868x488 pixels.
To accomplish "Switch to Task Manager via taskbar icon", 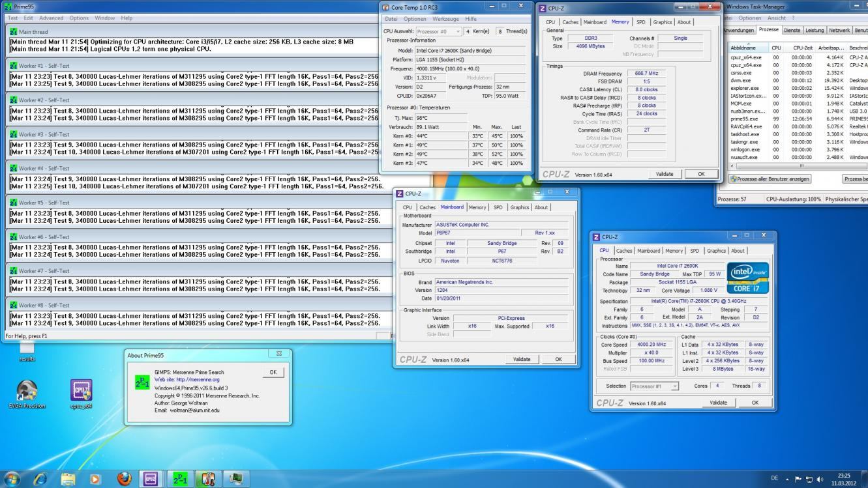I will [235, 479].
